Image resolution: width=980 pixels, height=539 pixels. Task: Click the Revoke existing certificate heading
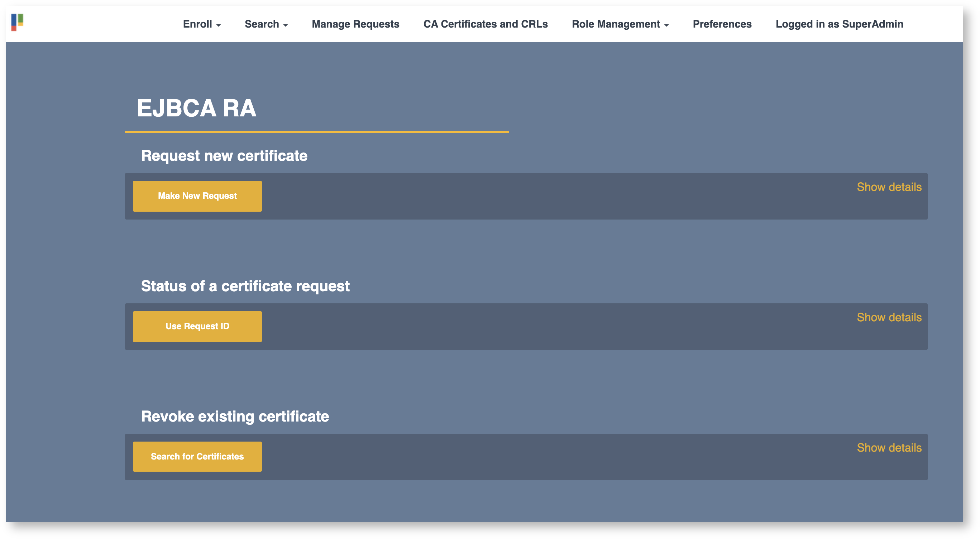click(235, 417)
